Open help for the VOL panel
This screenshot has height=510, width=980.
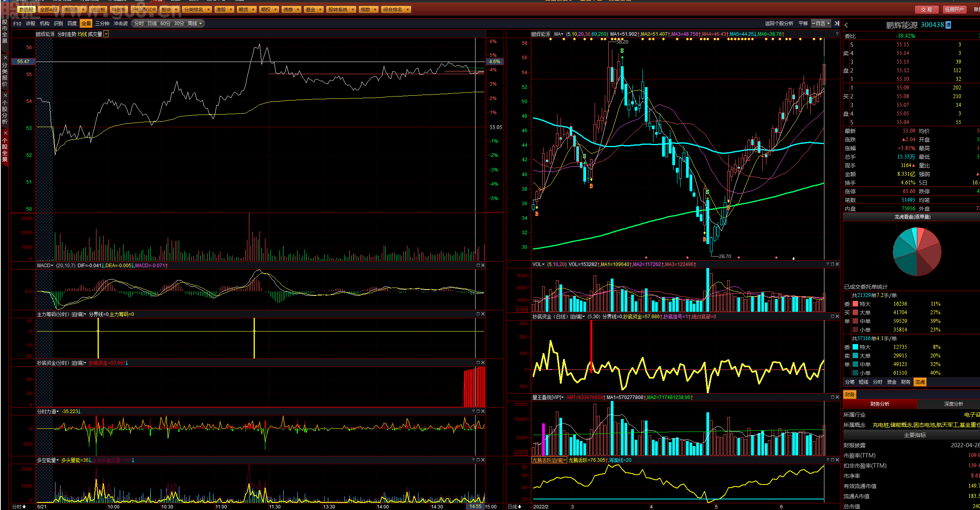point(828,264)
